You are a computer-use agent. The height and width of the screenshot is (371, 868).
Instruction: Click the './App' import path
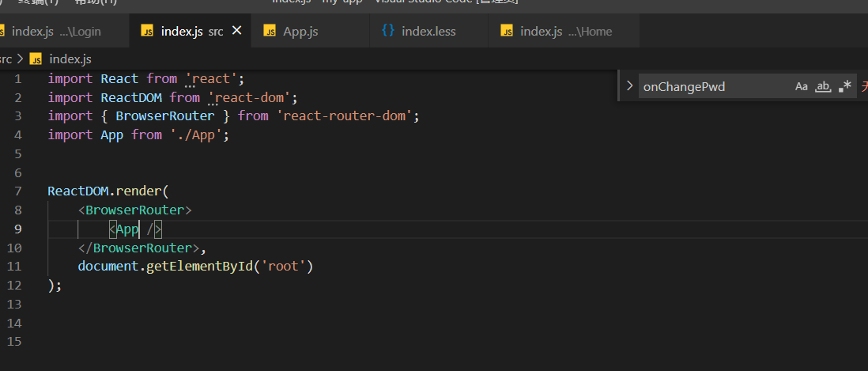tap(196, 135)
